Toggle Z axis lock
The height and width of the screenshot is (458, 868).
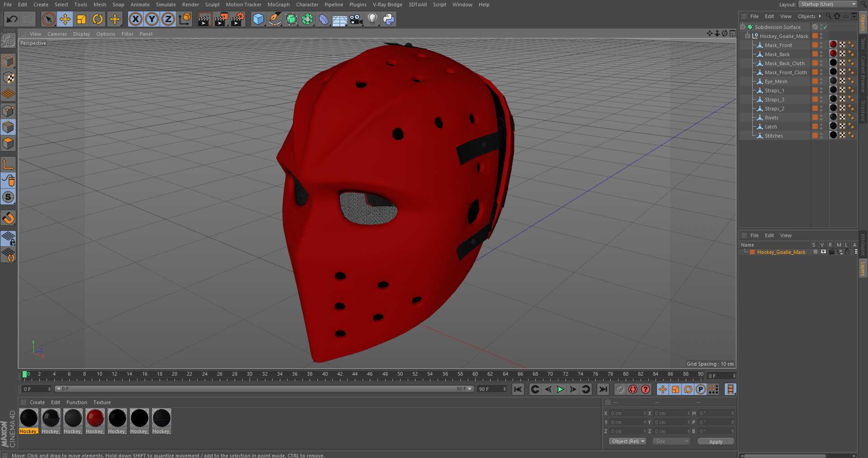168,19
